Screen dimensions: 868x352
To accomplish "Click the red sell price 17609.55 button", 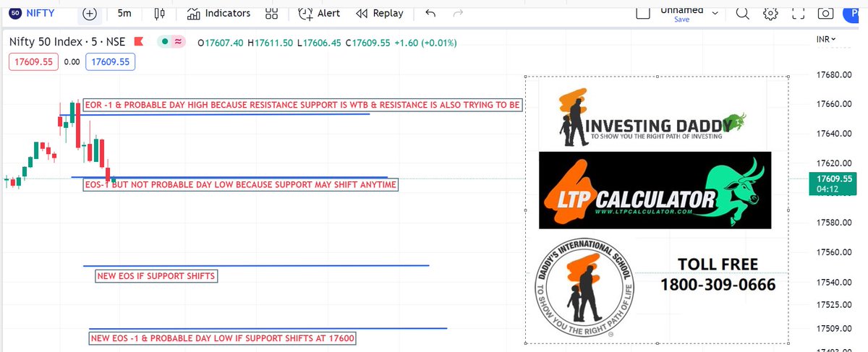I will pyautogui.click(x=33, y=62).
